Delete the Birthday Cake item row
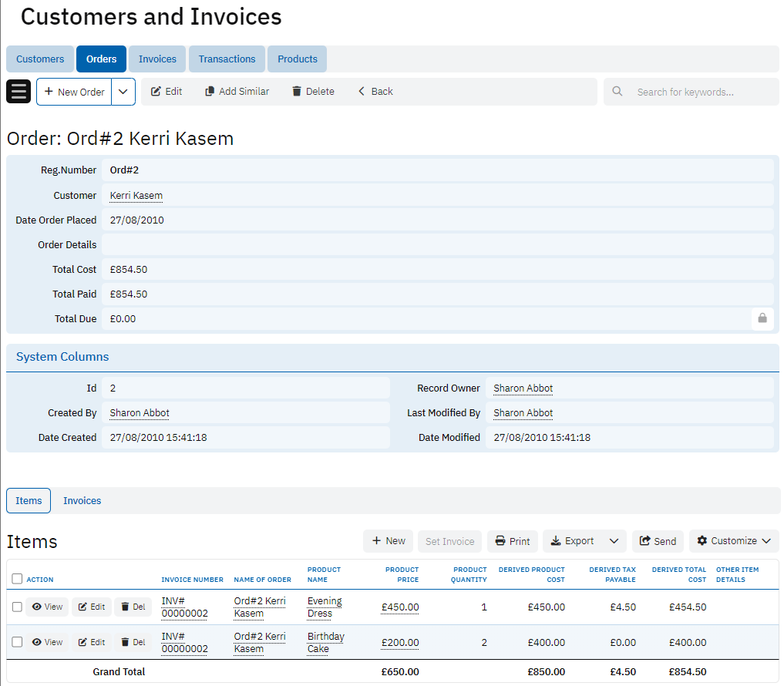Viewport: 784px width, 686px height. point(133,643)
